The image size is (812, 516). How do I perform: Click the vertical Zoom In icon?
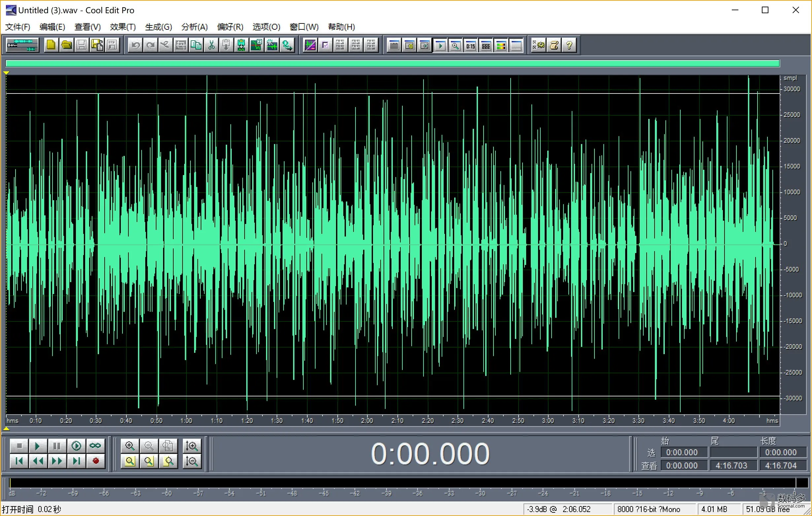point(192,446)
